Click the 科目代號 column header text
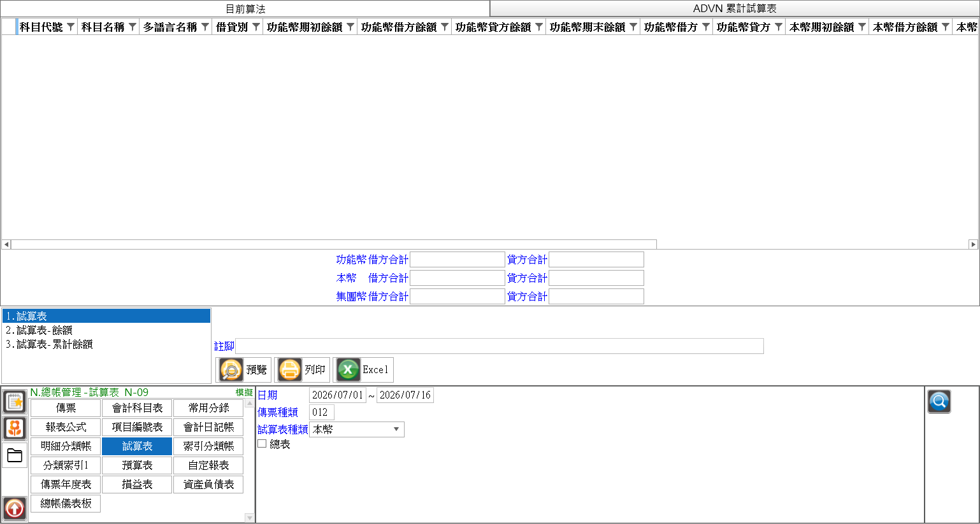Screen dimensions: 980x524 pos(41,27)
